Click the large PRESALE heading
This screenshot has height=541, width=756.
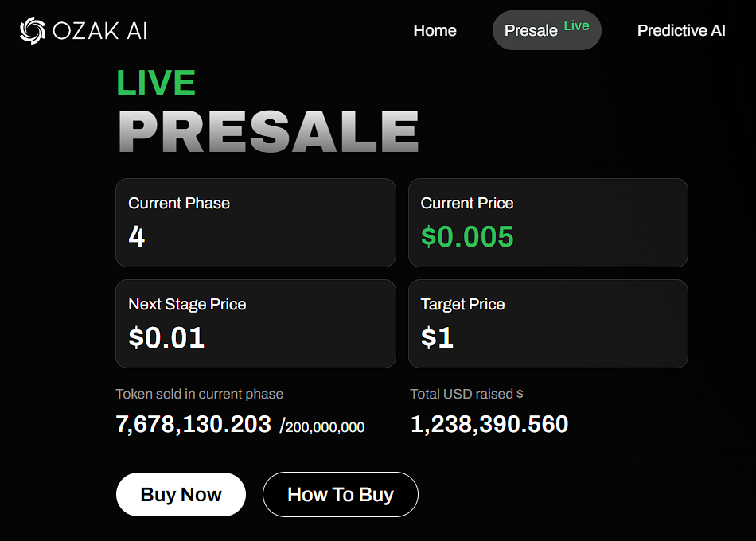[x=268, y=131]
